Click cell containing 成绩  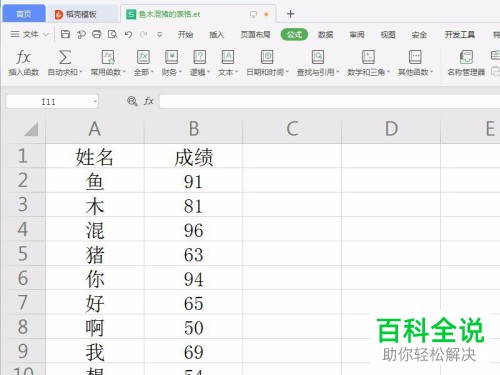pos(194,156)
